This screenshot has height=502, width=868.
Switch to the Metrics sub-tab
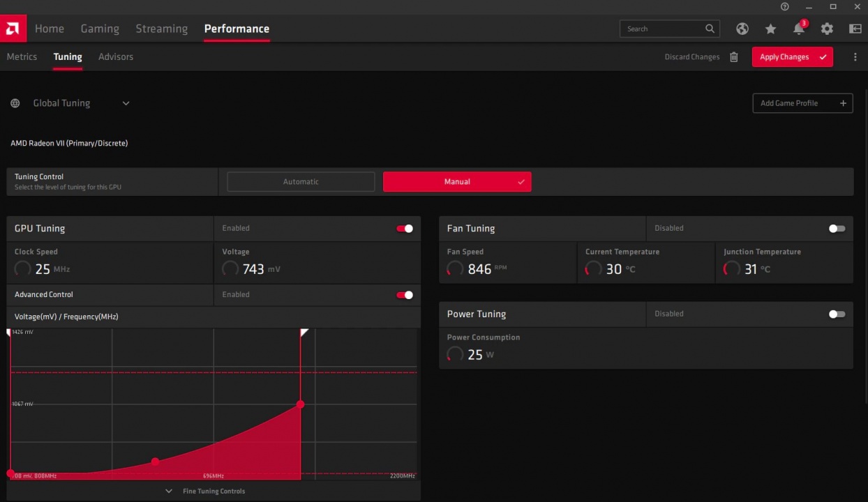point(22,57)
